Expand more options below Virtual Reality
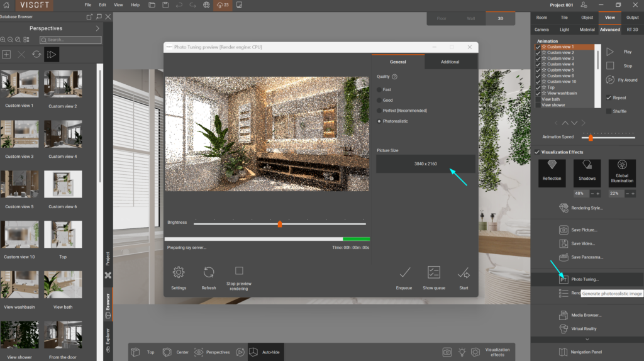Screen dimensions: 644x361 click(x=587, y=339)
